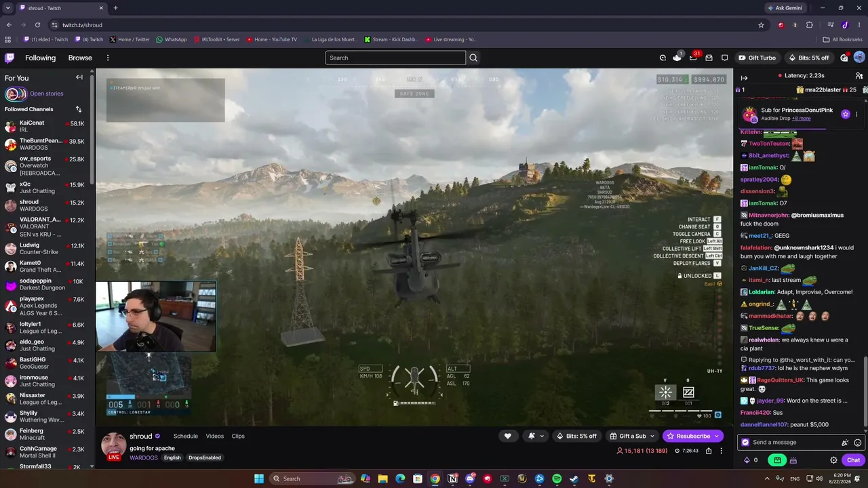Screen dimensions: 868x488
Task: Select the shroud - Twitch browser tab
Action: (61, 8)
